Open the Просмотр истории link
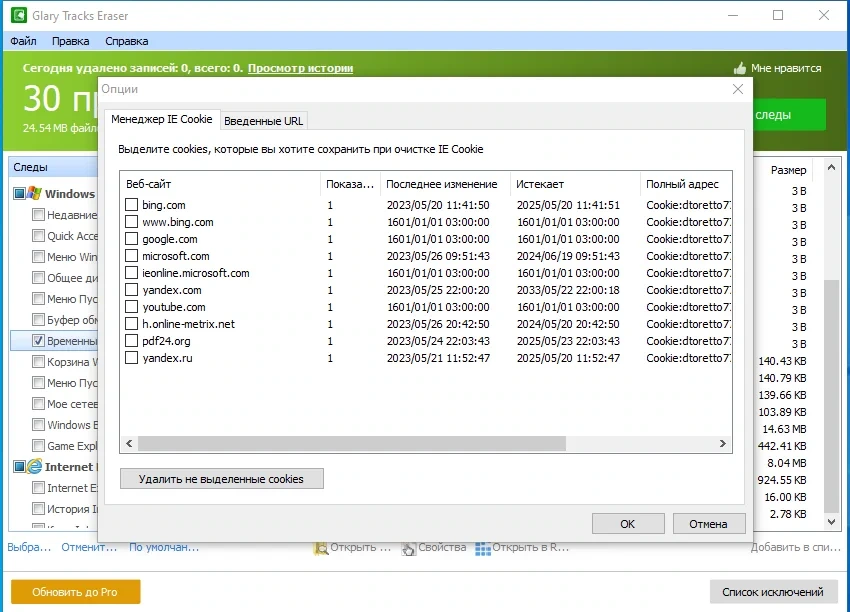 click(300, 68)
